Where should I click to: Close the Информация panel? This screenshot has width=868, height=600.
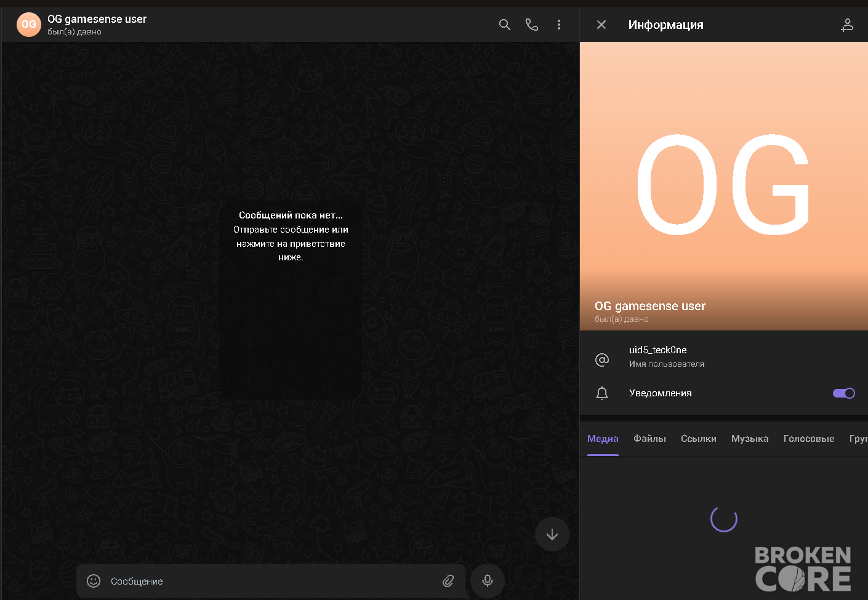601,25
